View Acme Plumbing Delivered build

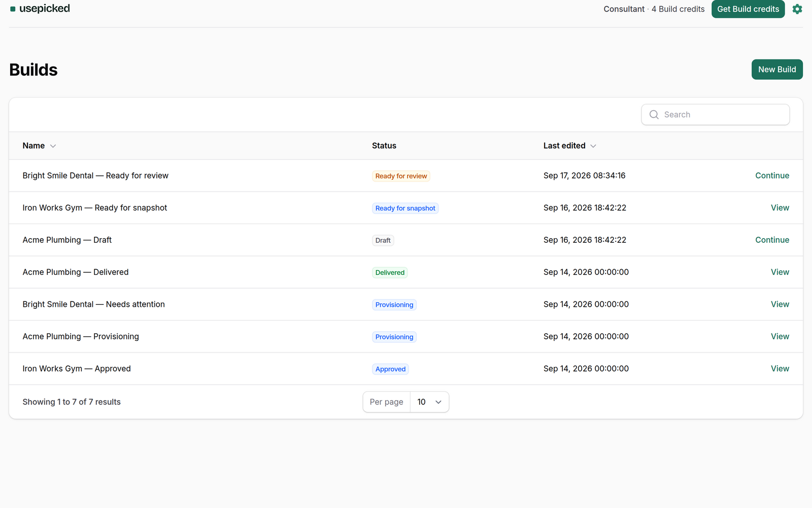point(780,272)
